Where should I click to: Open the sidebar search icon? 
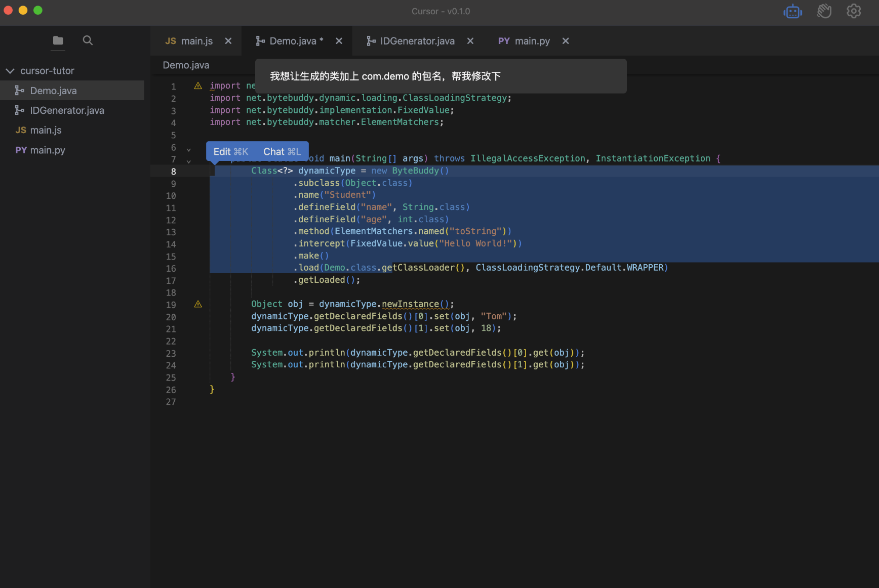coord(88,40)
